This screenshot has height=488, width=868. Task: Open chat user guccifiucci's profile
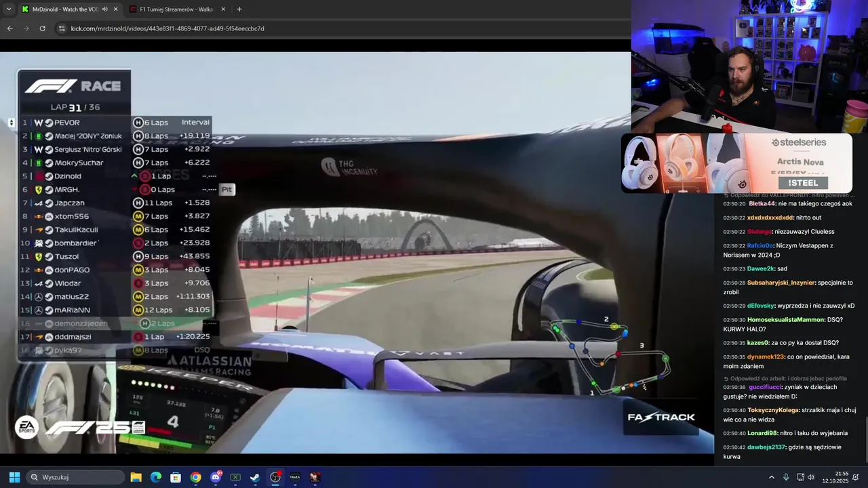[766, 387]
